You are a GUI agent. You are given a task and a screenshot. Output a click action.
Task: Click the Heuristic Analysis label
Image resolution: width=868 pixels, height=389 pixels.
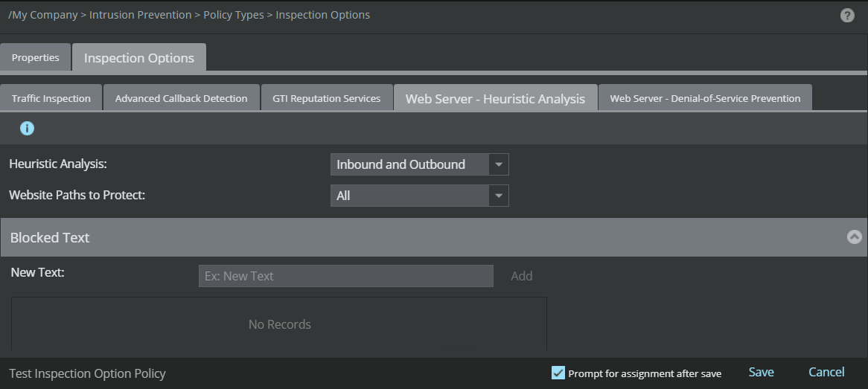click(58, 164)
